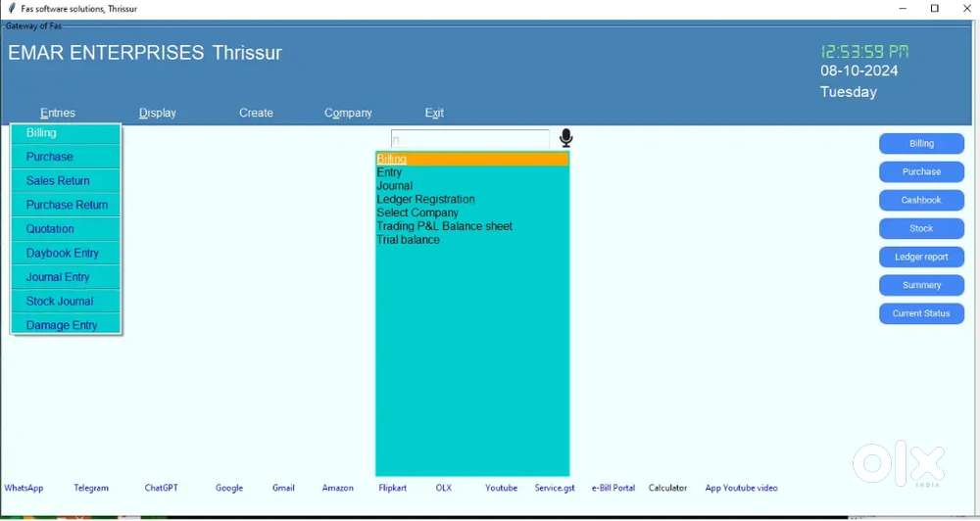Open the WhatsApp shortcut link
Screen dimensions: 980x521
(24, 488)
